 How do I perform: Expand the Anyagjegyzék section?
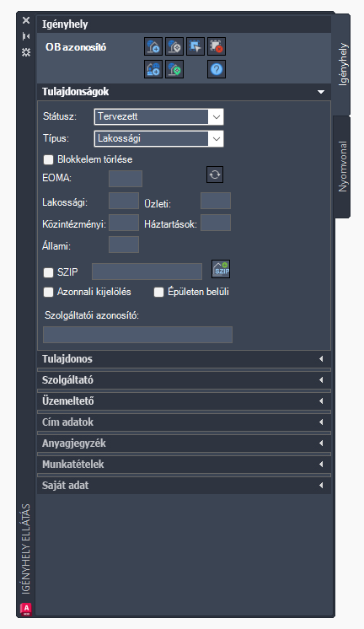pos(184,444)
